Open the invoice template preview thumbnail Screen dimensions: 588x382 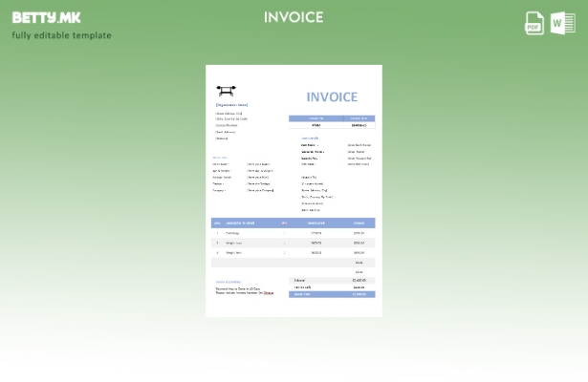(x=294, y=191)
